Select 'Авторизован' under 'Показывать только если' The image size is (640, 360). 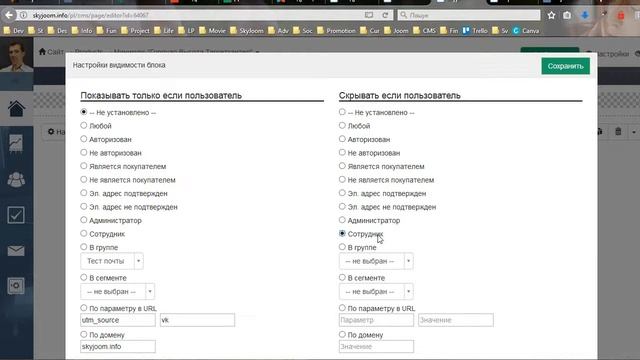84,139
